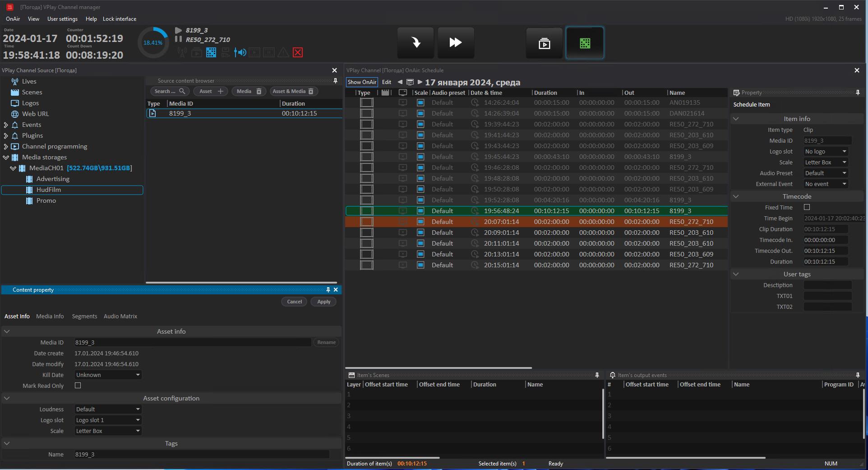The image size is (868, 470).
Task: Click the blue grid status icon
Action: pyautogui.click(x=211, y=52)
